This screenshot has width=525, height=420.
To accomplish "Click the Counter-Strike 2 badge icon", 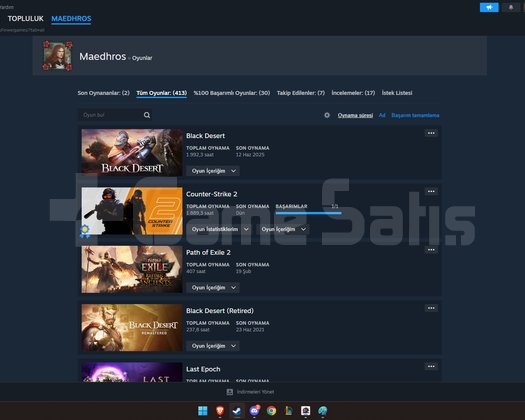I will (85, 230).
